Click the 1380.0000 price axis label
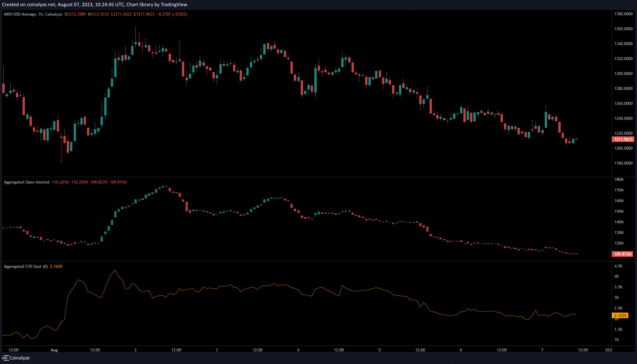Image resolution: width=637 pixels, height=364 pixels. (x=623, y=14)
